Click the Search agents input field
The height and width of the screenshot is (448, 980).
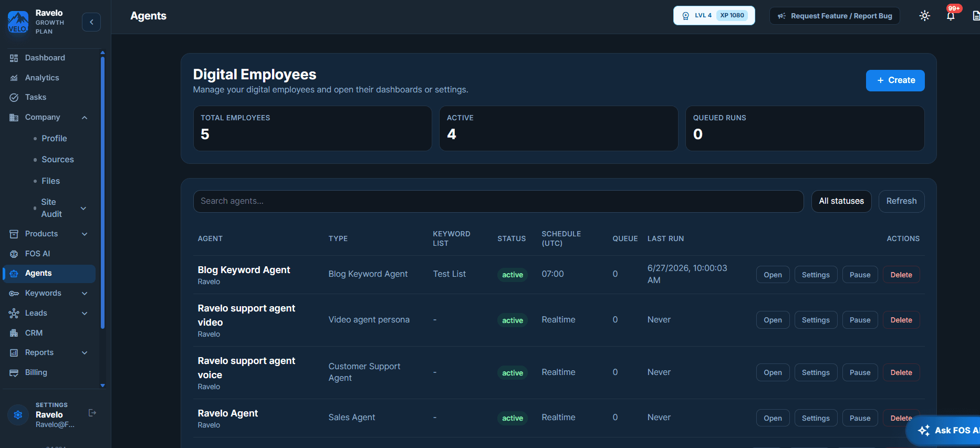coord(498,201)
